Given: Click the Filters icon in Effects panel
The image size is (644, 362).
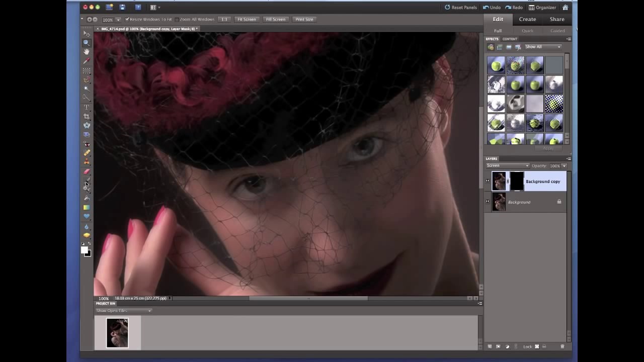Looking at the screenshot, I should click(491, 47).
